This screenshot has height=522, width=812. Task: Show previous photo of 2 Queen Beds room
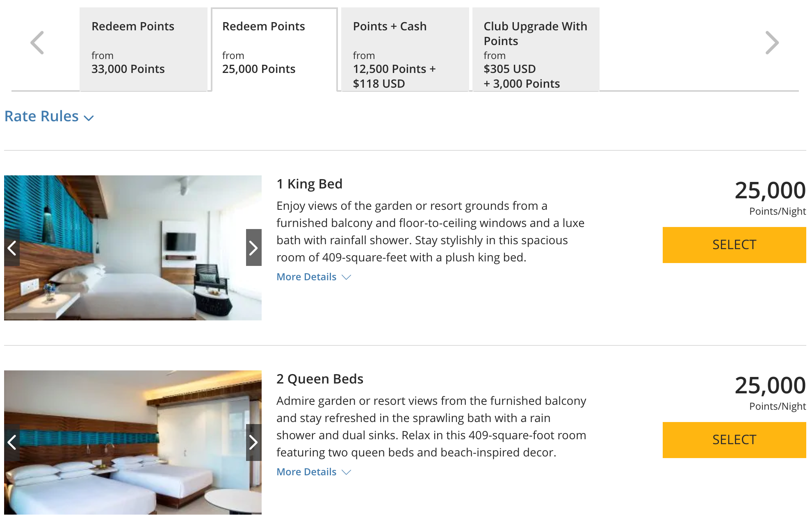(x=12, y=442)
